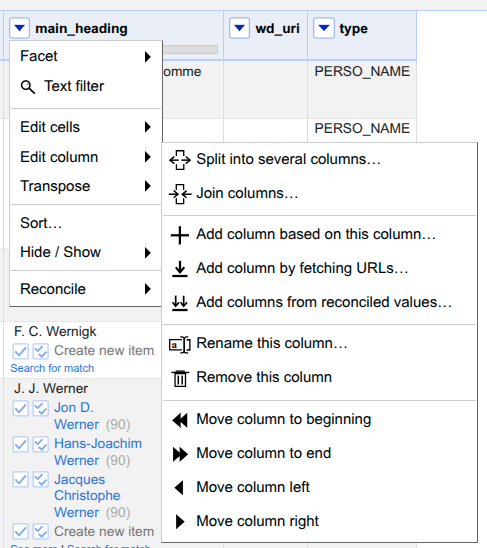The width and height of the screenshot is (487, 548).
Task: Click the first PERSO_NAME cell
Action: (362, 71)
